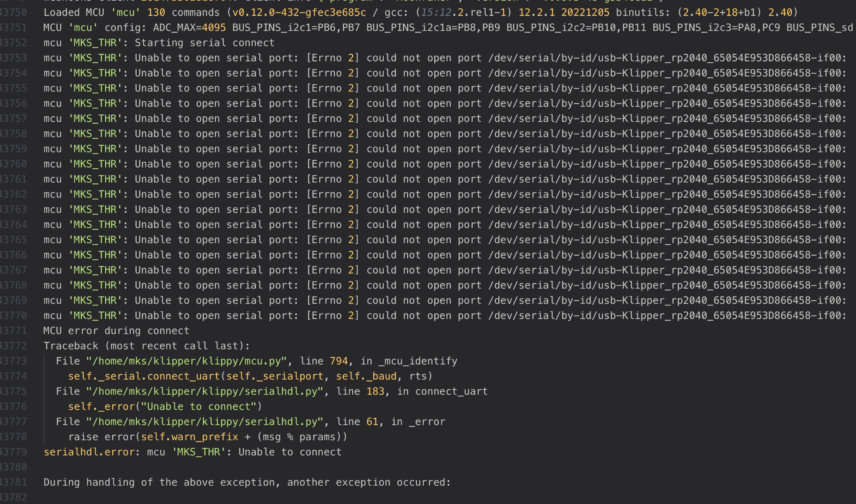Click the 'Traceback (most recent call last)' text
The width and height of the screenshot is (856, 504).
pyautogui.click(x=146, y=346)
